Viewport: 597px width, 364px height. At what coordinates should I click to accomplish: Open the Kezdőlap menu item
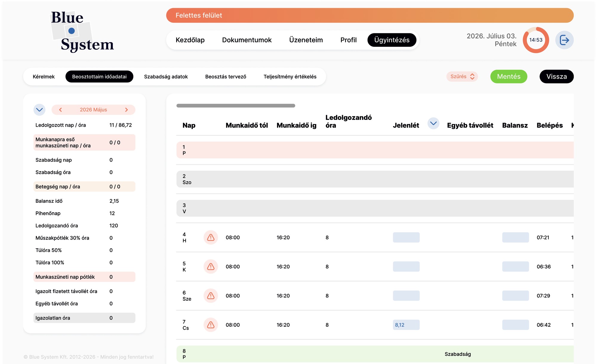tap(190, 40)
